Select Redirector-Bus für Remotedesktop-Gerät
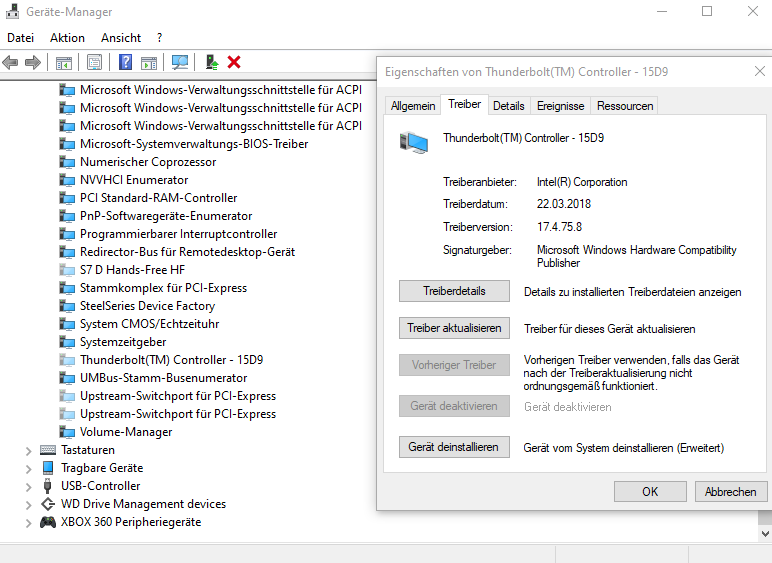This screenshot has width=772, height=563. point(187,252)
